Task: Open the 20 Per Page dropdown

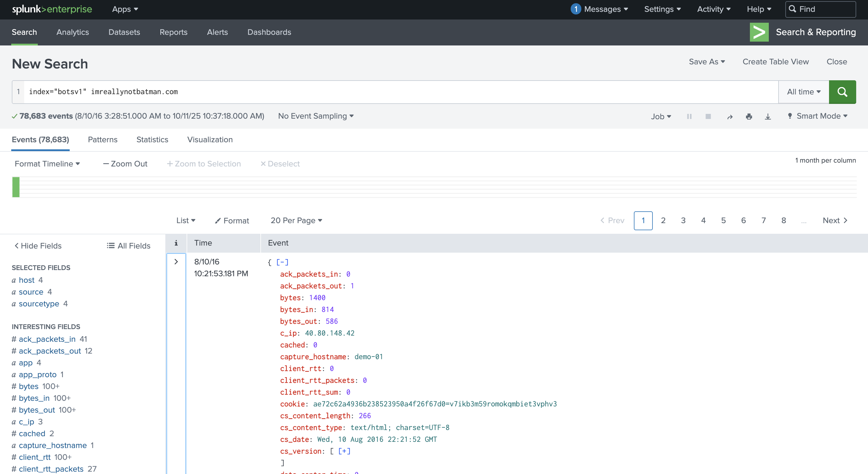Action: tap(296, 220)
